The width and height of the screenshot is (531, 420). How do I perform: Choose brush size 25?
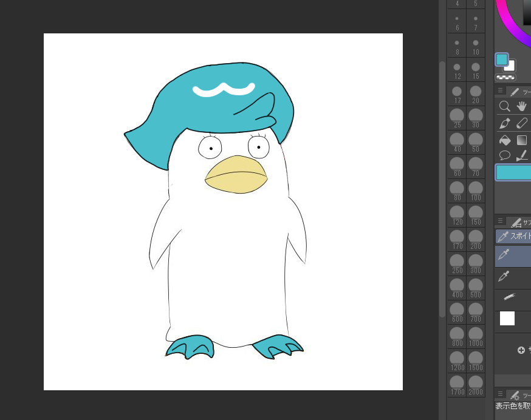tap(457, 118)
